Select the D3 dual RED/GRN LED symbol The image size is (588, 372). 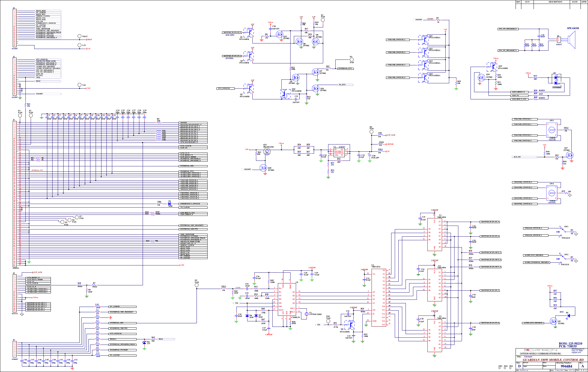coord(556,80)
